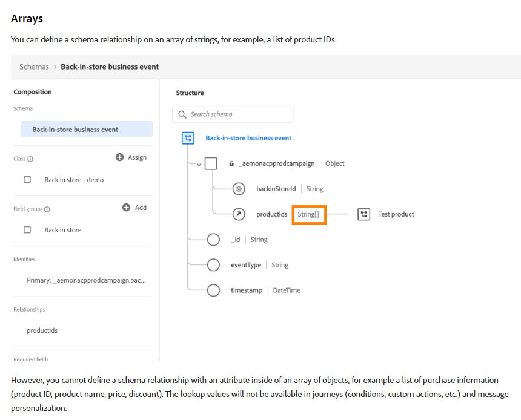Click the fingerprint identity icon beside backInStoreId
This screenshot has width=521, height=420.
239,189
